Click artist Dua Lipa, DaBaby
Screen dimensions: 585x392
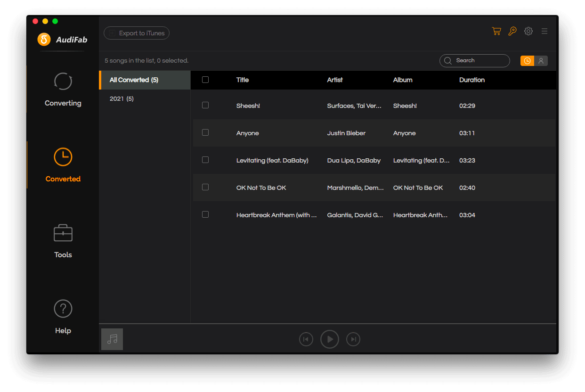354,161
